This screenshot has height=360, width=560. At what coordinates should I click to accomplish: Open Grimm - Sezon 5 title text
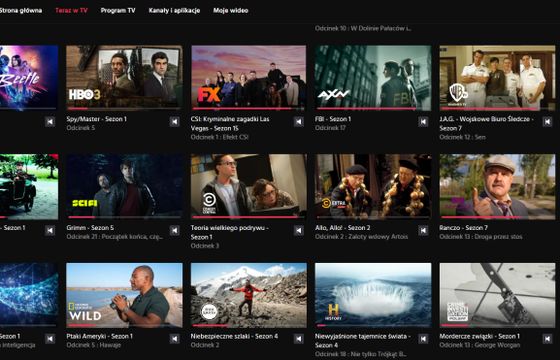coord(90,228)
